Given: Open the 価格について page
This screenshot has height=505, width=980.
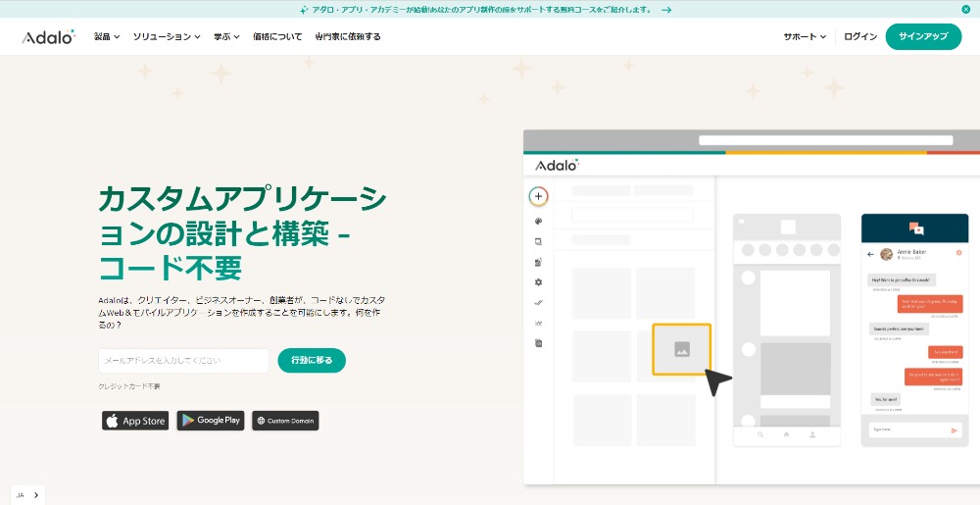Looking at the screenshot, I should (277, 37).
